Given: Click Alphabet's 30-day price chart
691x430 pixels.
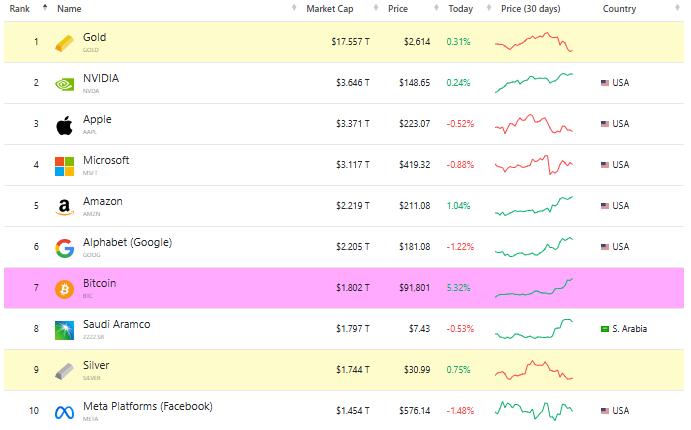Looking at the screenshot, I should [534, 247].
